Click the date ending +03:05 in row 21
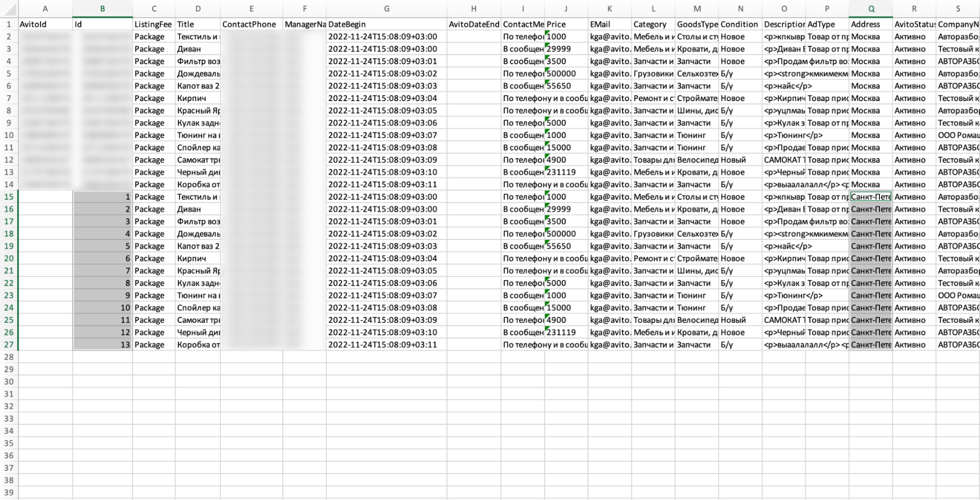Screen dimensions: 980x500 click(386, 271)
